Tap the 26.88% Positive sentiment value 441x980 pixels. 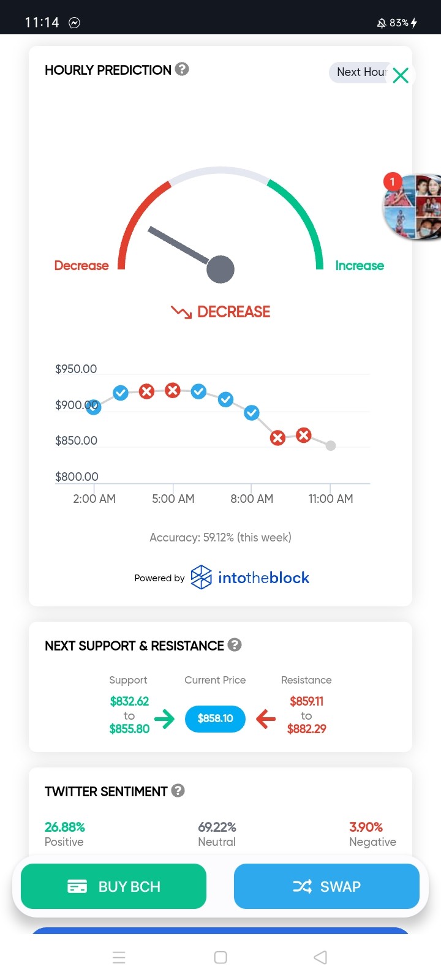[65, 827]
